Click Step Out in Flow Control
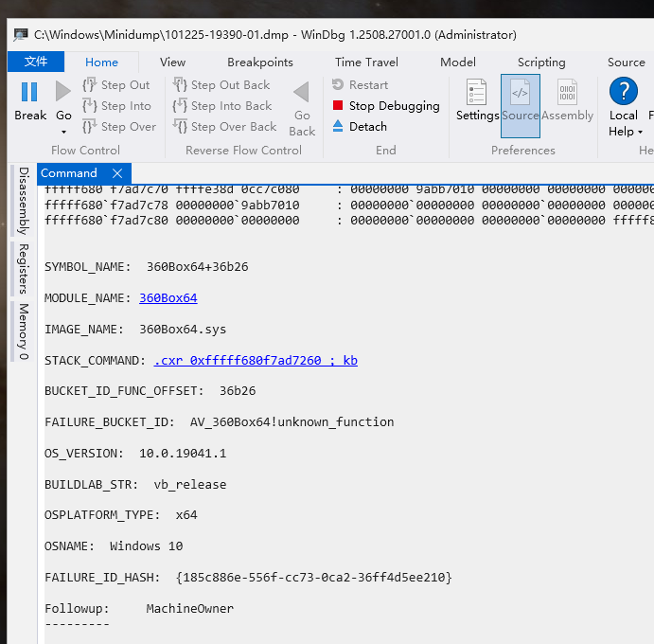 116,85
